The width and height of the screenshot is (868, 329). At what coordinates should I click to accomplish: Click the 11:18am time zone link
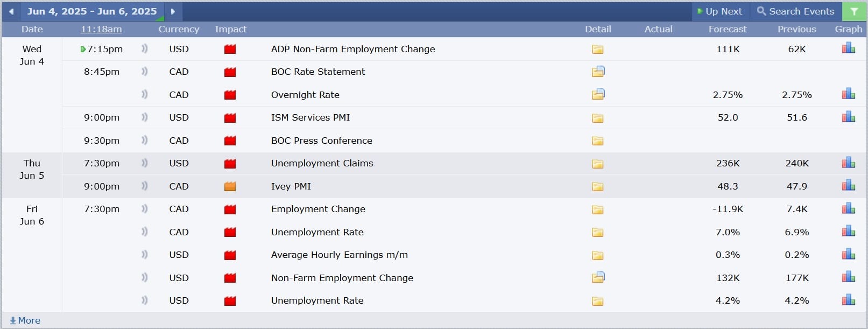(101, 29)
